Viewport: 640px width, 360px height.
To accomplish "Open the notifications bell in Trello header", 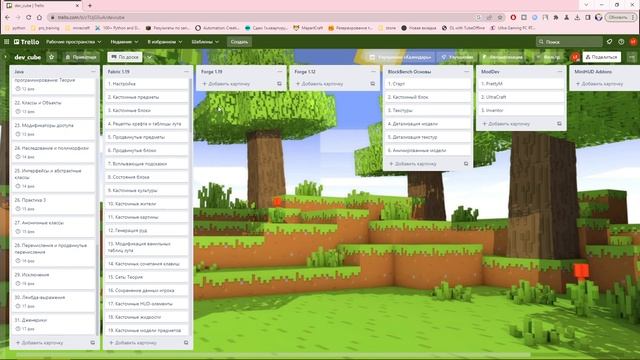I will [609, 42].
